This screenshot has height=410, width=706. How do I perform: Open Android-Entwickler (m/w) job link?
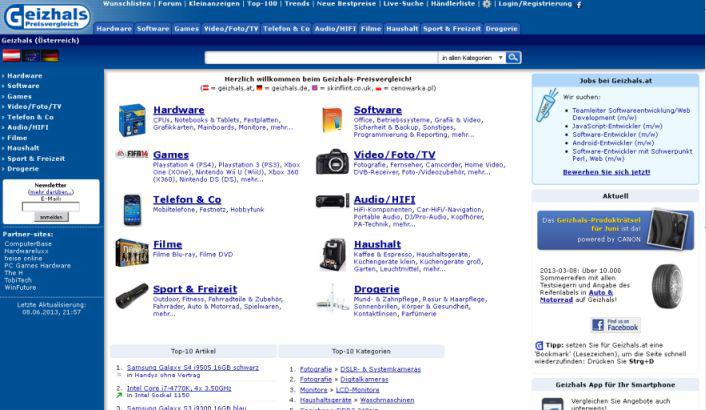pos(613,143)
